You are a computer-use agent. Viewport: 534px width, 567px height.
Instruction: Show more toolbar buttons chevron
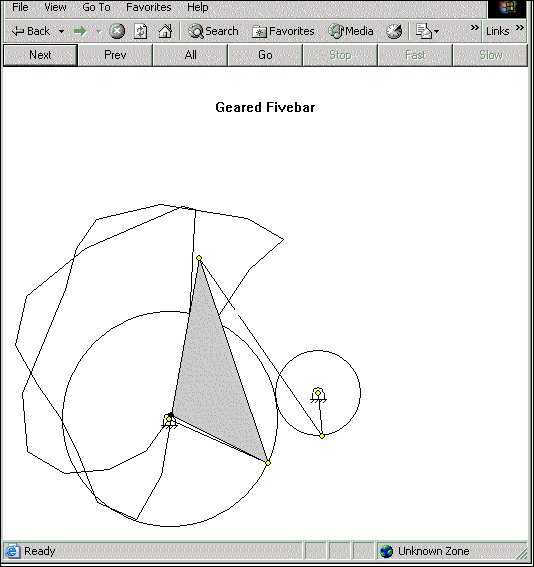[474, 27]
